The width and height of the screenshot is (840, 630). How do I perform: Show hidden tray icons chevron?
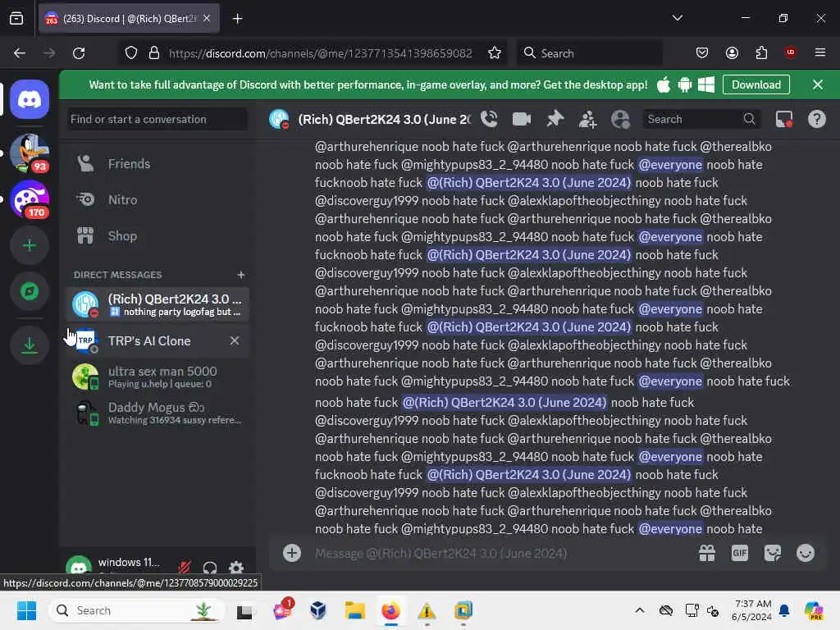click(640, 610)
